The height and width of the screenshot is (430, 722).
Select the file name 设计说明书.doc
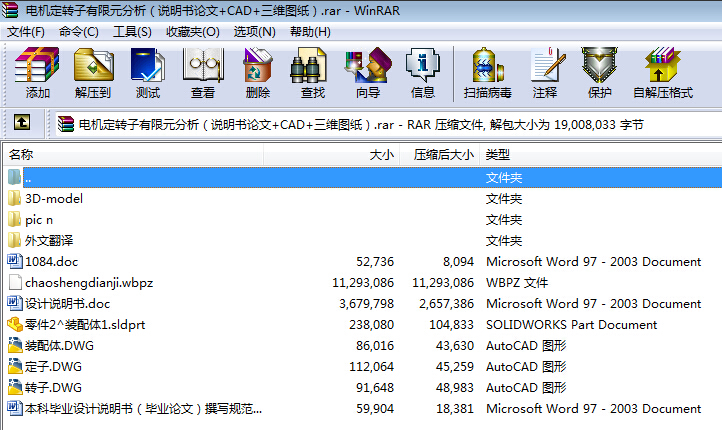[68, 304]
